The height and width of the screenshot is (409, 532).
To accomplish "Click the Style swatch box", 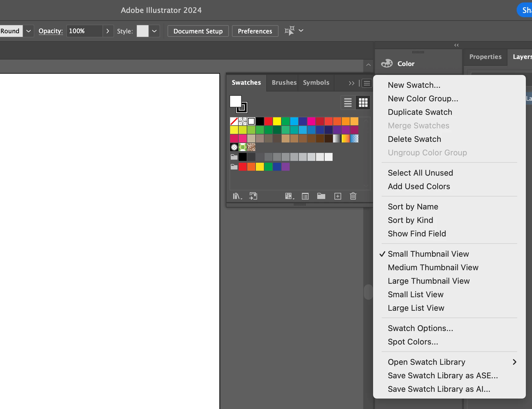I will pyautogui.click(x=142, y=31).
